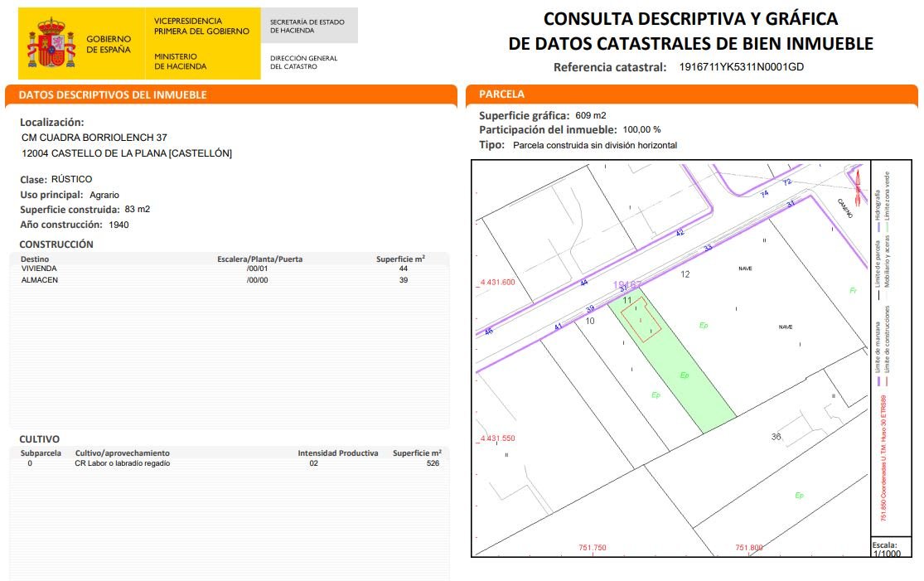Select the north arrow symbol on the map

coord(859,184)
